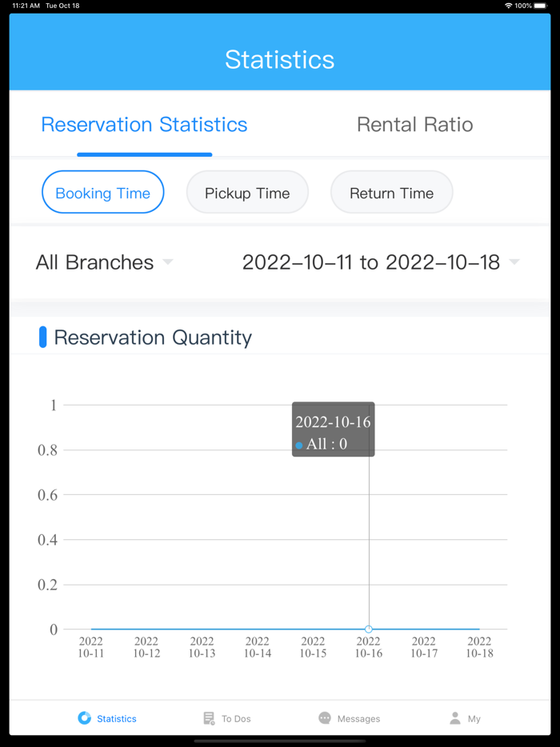
Task: Click the Statistics page title
Action: click(279, 58)
